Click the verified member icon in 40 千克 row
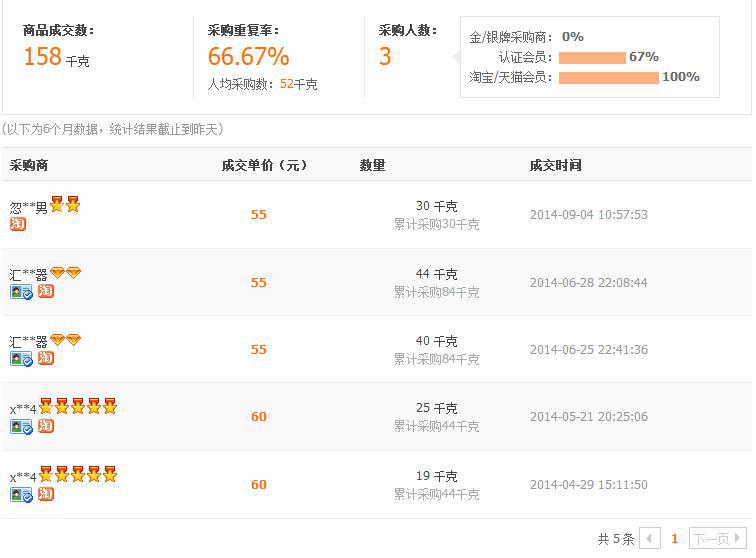Screen dimensions: 756x558 [x=22, y=359]
